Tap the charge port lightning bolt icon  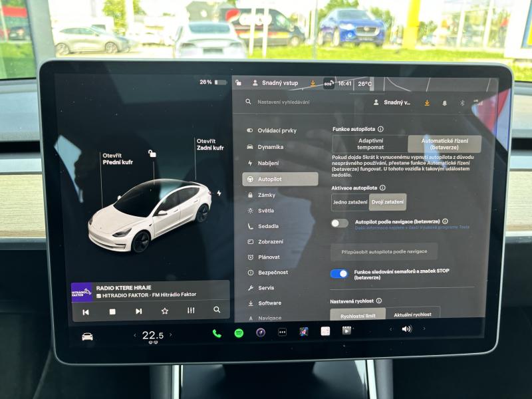pyautogui.click(x=219, y=193)
